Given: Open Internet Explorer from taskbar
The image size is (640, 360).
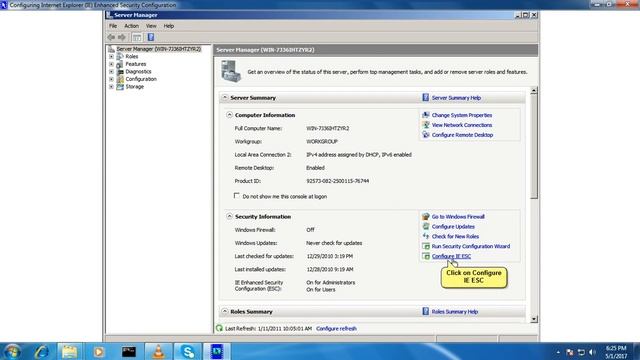Looking at the screenshot, I should tap(42, 351).
